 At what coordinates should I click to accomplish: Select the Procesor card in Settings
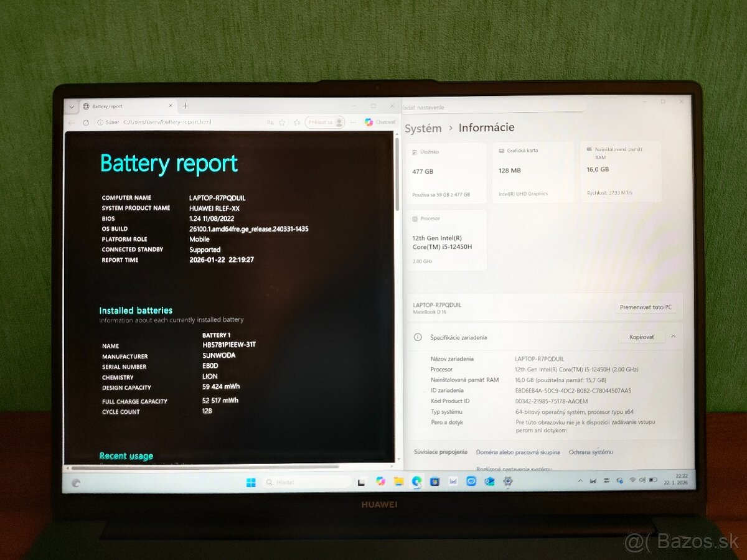pyautogui.click(x=446, y=240)
